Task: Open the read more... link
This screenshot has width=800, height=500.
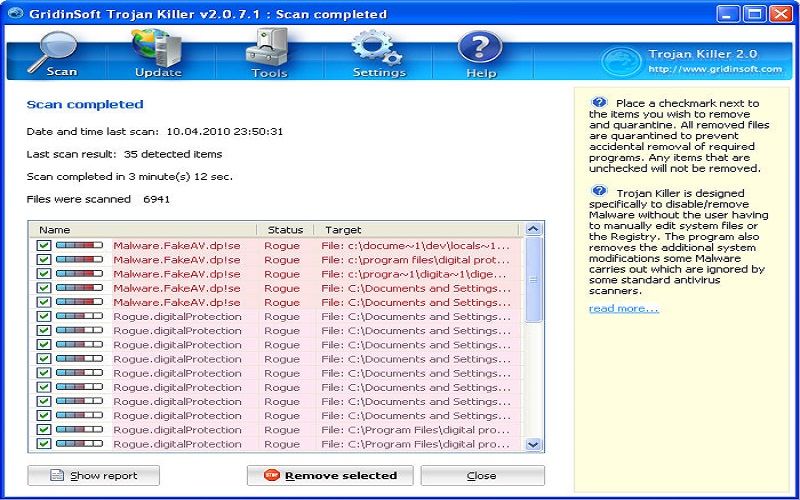Action: 623,308
